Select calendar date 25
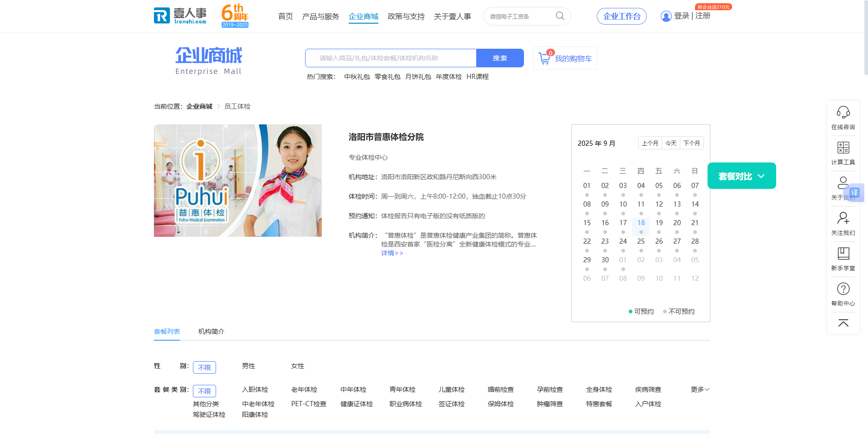 click(x=641, y=241)
